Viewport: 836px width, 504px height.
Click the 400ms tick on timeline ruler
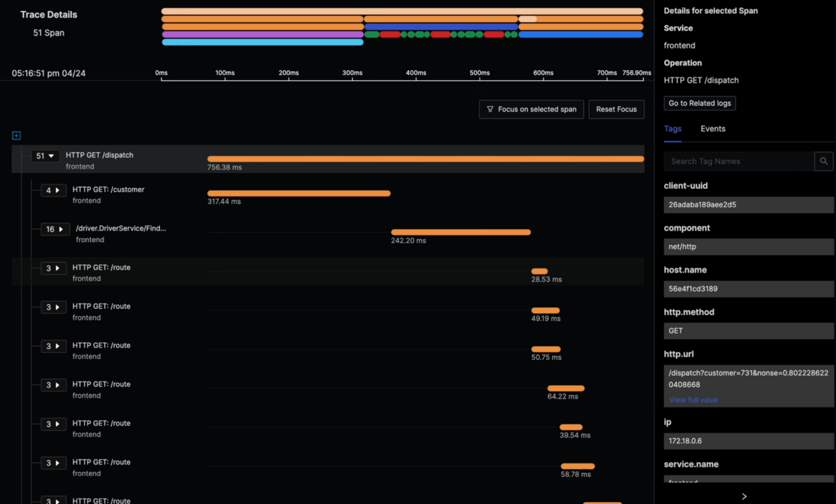(x=416, y=73)
